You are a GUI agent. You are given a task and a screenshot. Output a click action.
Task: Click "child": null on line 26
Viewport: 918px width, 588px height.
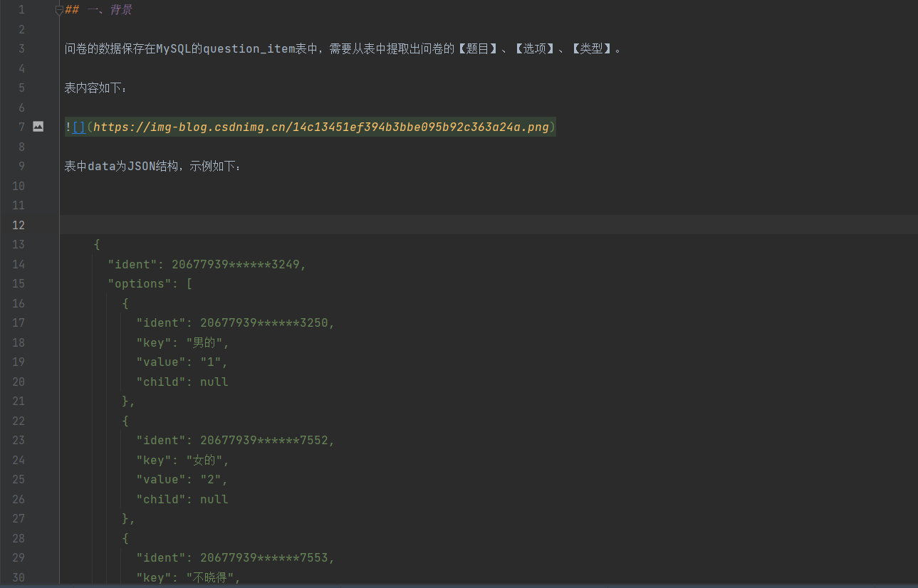tap(182, 499)
